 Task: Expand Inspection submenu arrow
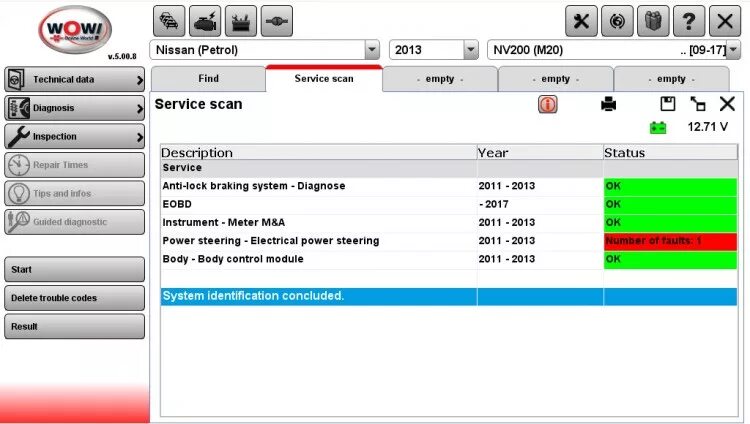coord(139,137)
